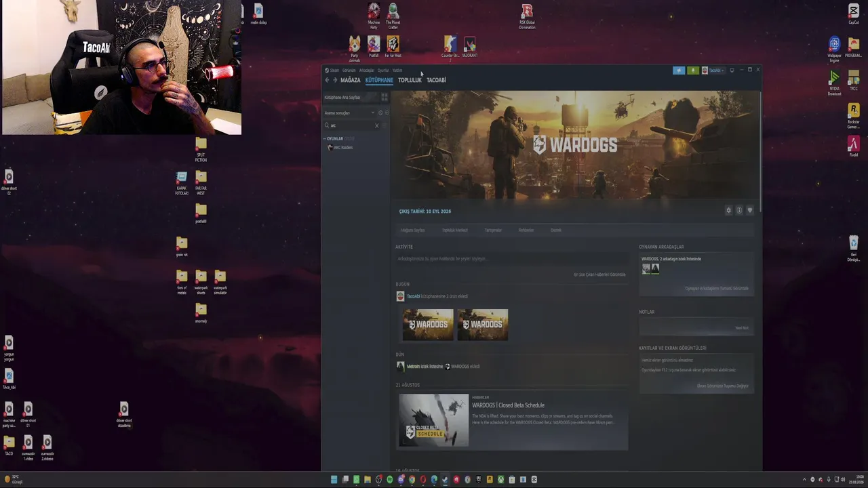The width and height of the screenshot is (868, 488).
Task: View all playing friends link
Action: tap(717, 288)
